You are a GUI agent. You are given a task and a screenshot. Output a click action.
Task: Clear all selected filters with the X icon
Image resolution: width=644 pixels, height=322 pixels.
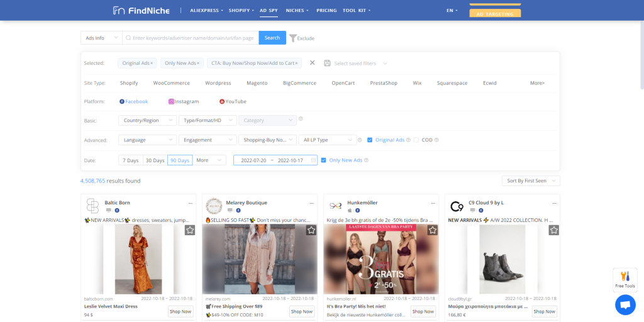(312, 63)
